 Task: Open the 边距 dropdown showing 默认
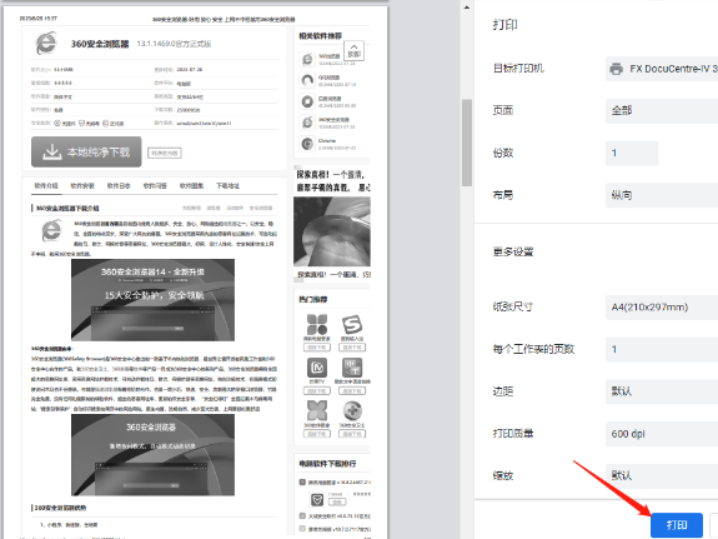tap(662, 392)
